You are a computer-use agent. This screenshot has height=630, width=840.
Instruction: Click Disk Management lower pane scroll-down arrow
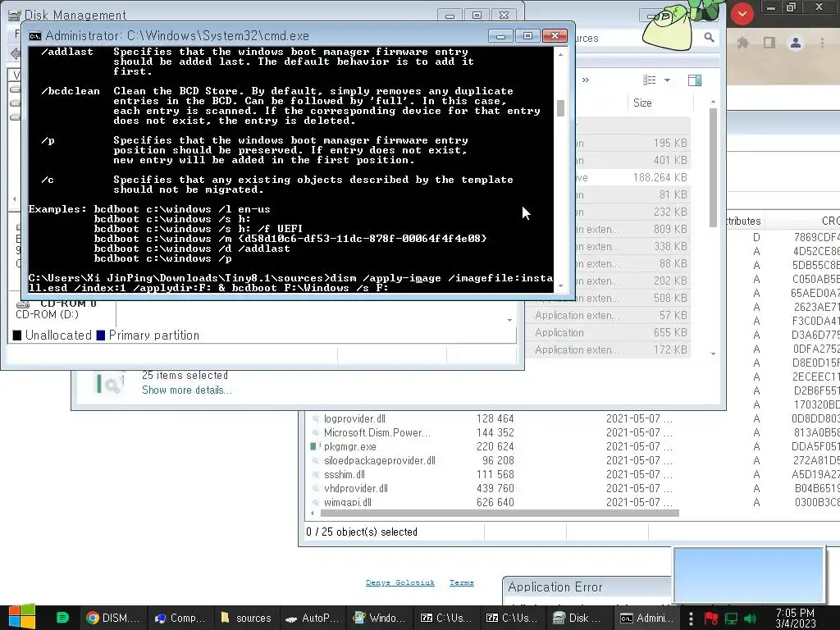point(509,321)
